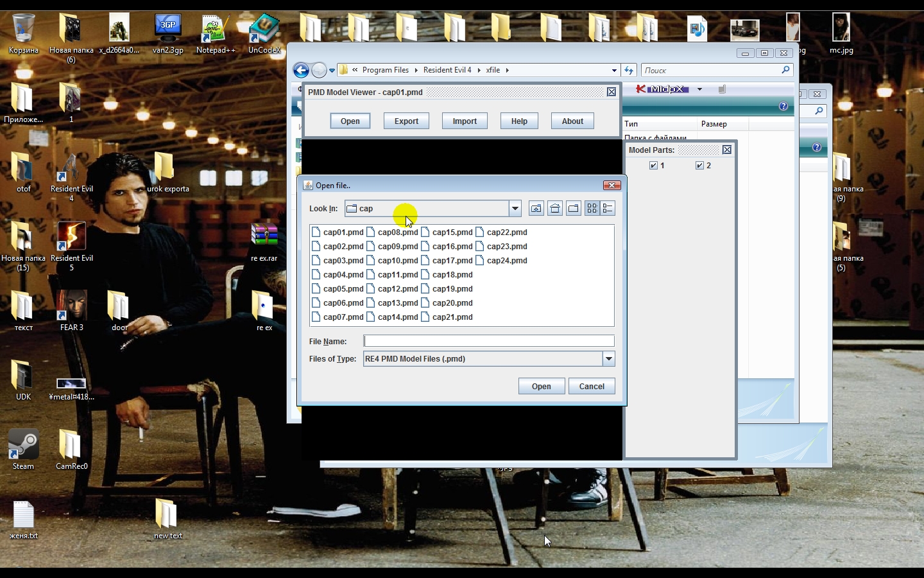Select the Корзина recycle bin desktop icon
Screen dimensions: 924x578
[24, 33]
